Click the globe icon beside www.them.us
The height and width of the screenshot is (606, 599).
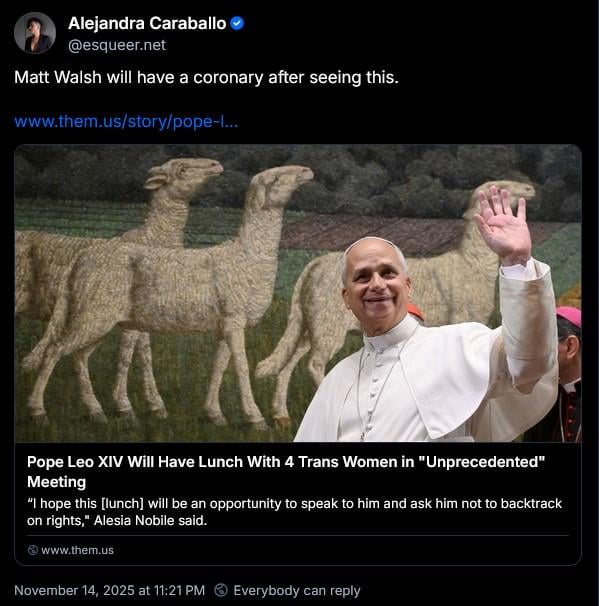point(33,550)
